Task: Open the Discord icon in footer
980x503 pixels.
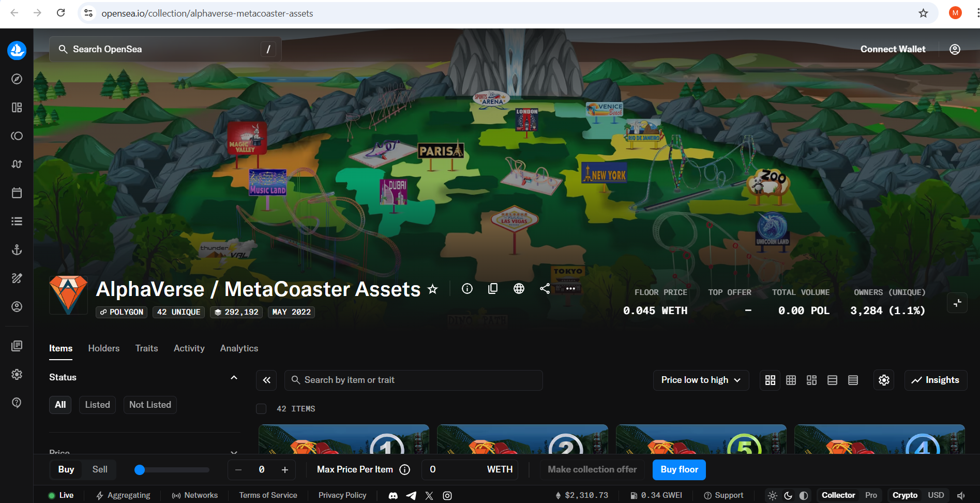Action: (393, 496)
